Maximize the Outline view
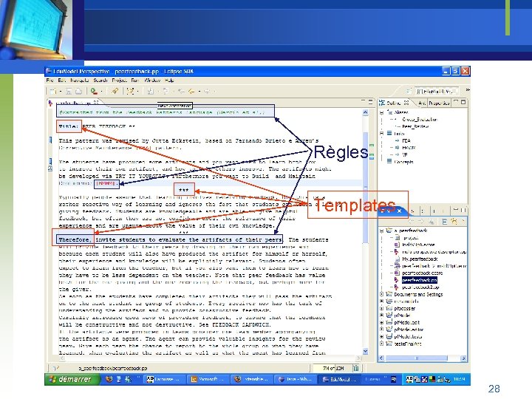Screen dimensions: 532x399 click(x=463, y=101)
